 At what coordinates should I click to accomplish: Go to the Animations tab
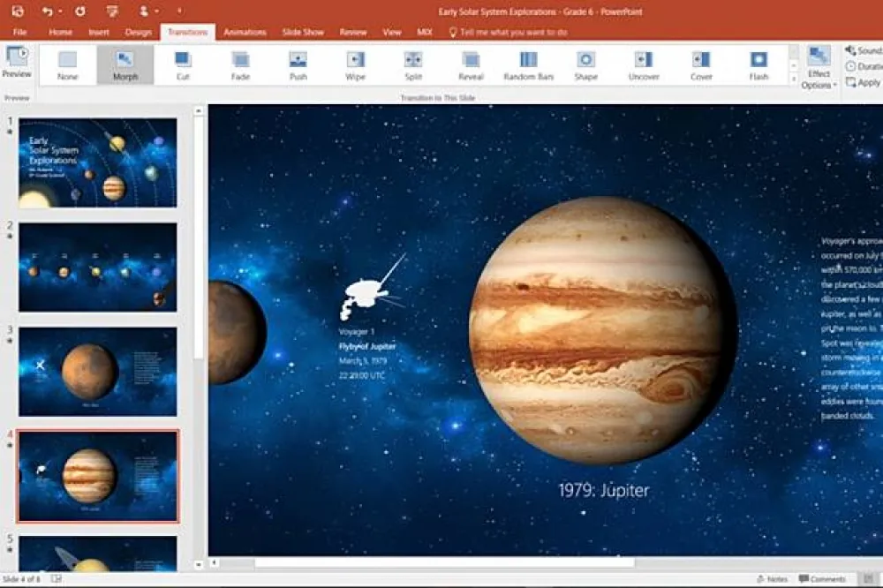click(x=245, y=32)
